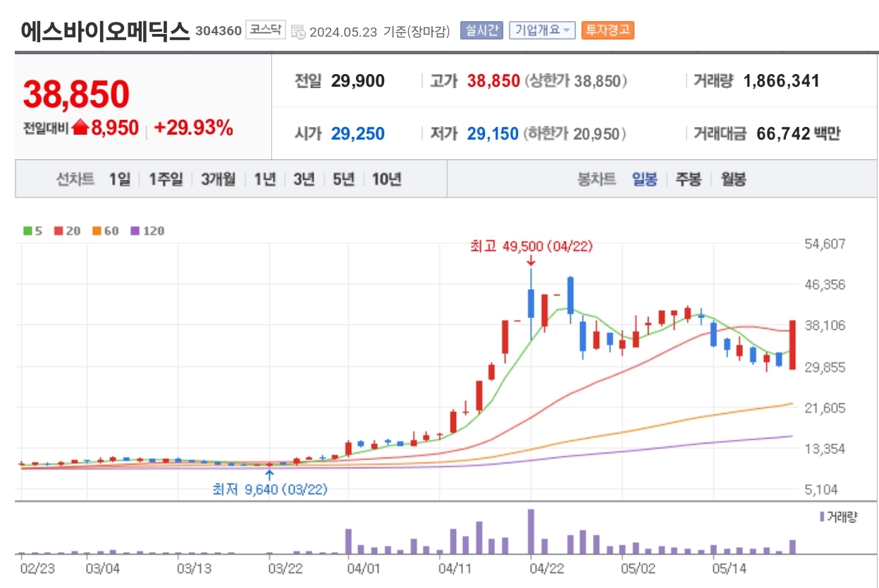Click the 봉차트 label

tap(597, 179)
